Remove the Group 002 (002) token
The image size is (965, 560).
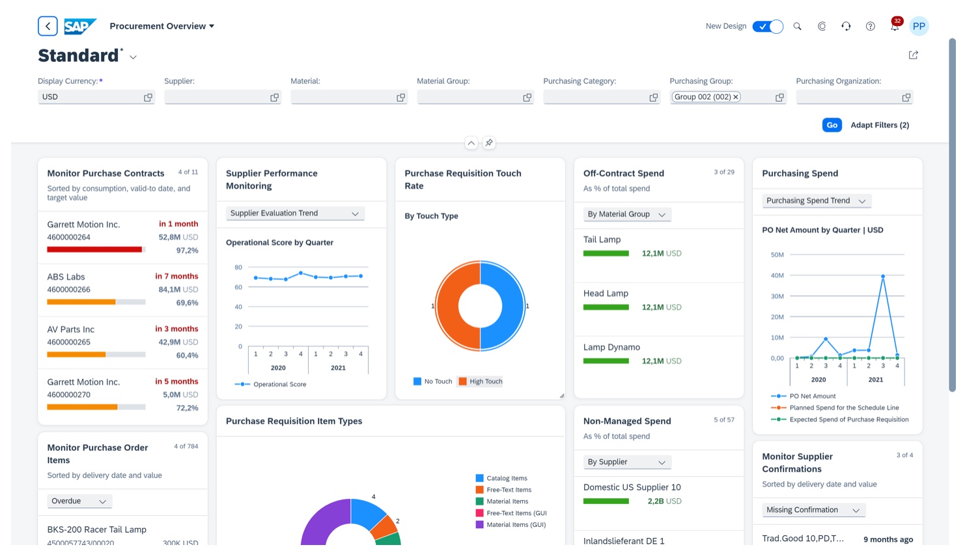[x=736, y=97]
